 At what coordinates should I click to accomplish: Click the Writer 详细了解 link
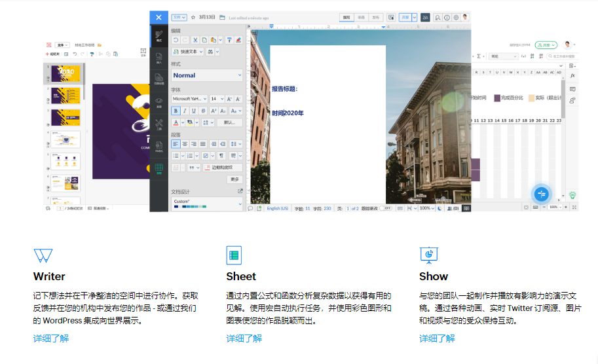click(x=50, y=338)
